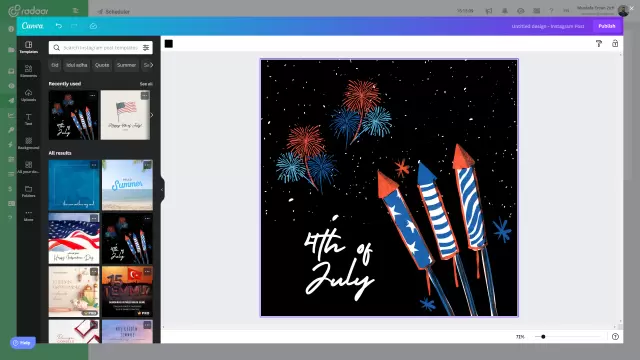Click See all recently used link
This screenshot has width=640, height=360.
146,84
